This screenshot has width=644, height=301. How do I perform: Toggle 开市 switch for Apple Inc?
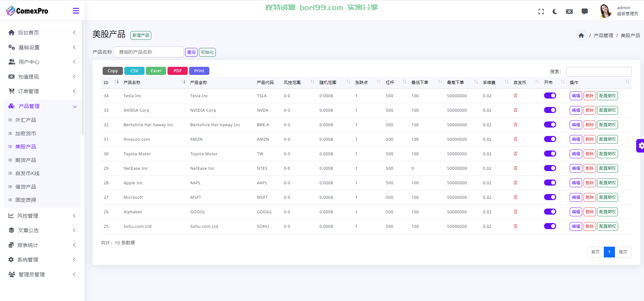click(x=550, y=183)
